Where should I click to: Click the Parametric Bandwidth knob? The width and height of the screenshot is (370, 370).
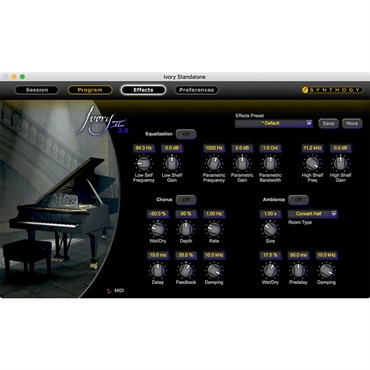point(270,163)
